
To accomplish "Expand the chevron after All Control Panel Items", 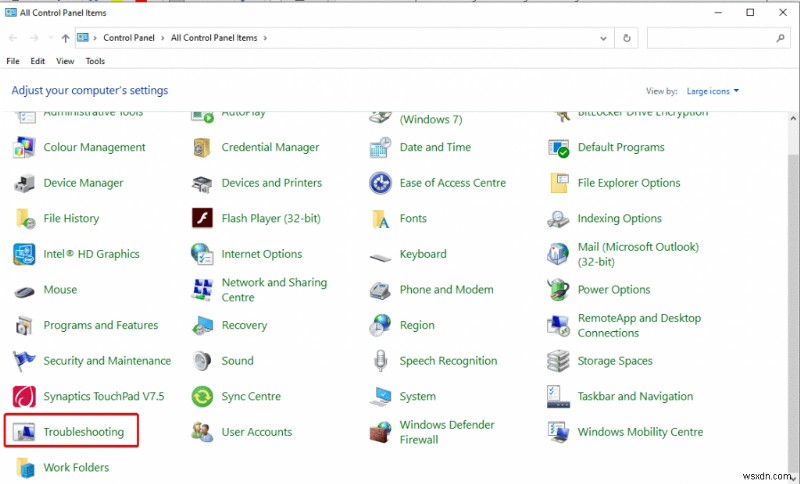I will 265,38.
